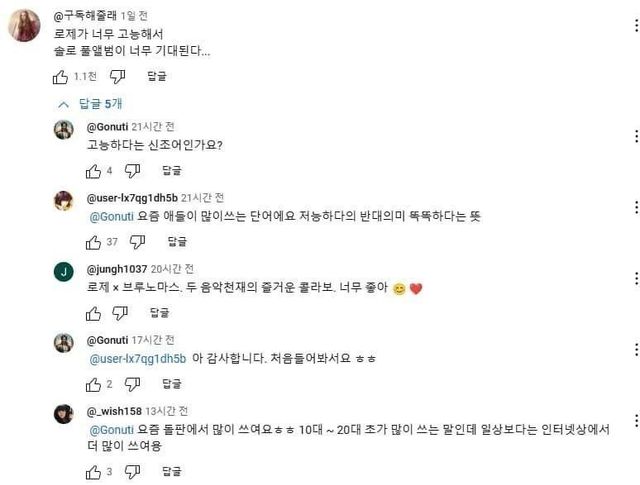Open more options for top comment
Image resolution: width=640 pixels, height=485 pixels.
[636, 25]
